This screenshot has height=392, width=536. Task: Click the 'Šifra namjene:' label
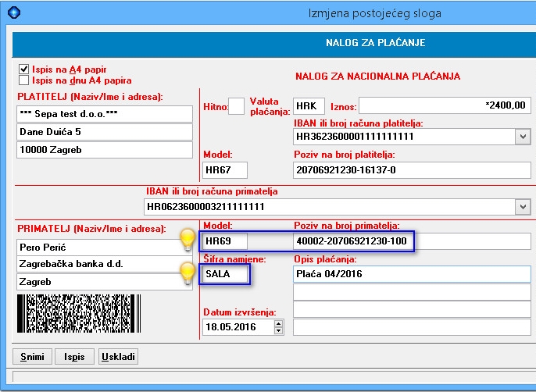coord(234,259)
